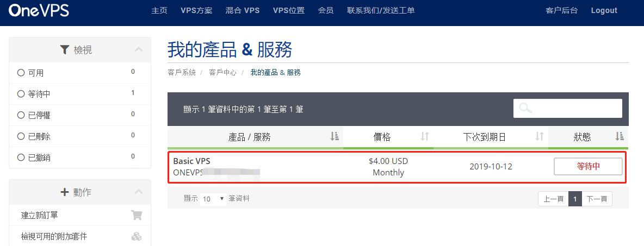Click the sort arrows in 下次到期日 column
Viewport: 644px width, 246px height.
(x=540, y=137)
